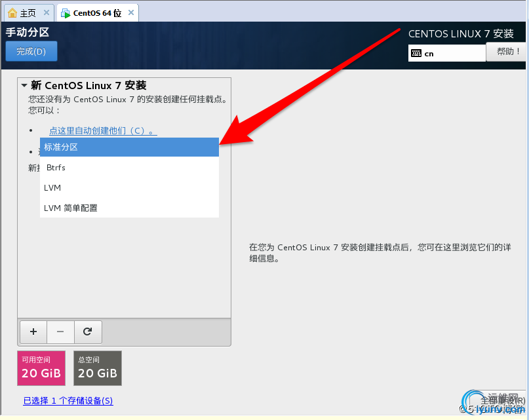
Task: Click the 可用空间 20 GiB box
Action: [x=41, y=368]
